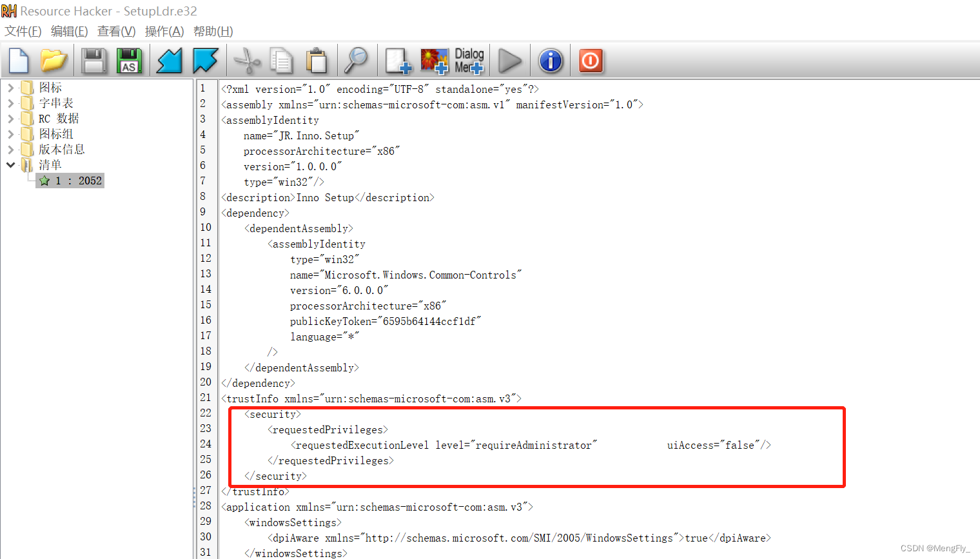
Task: Open About via blue info icon
Action: 551,61
